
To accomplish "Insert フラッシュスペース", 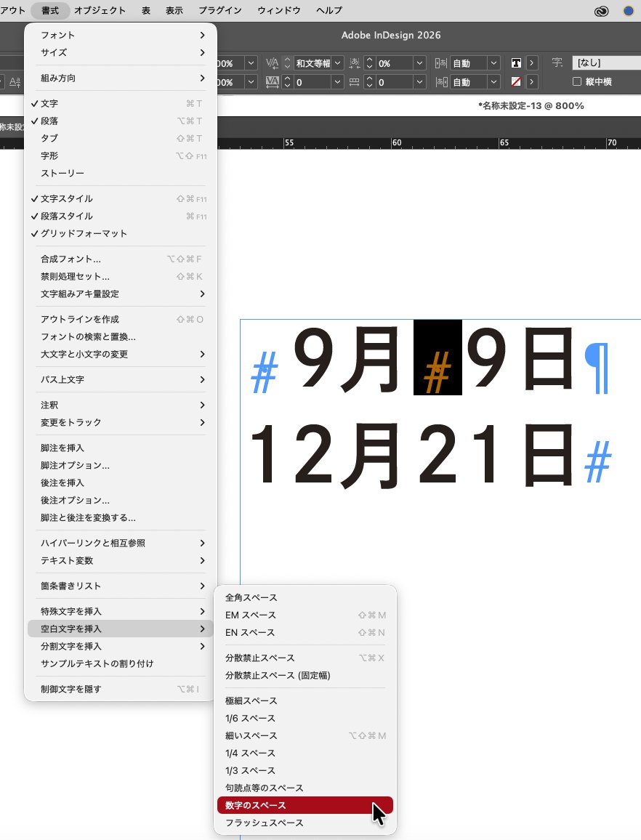I will [x=305, y=823].
